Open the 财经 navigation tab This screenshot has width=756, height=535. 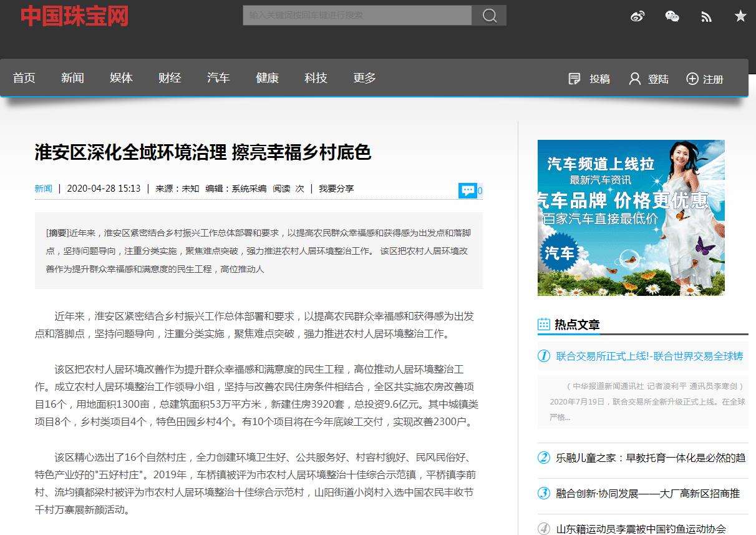[x=170, y=78]
